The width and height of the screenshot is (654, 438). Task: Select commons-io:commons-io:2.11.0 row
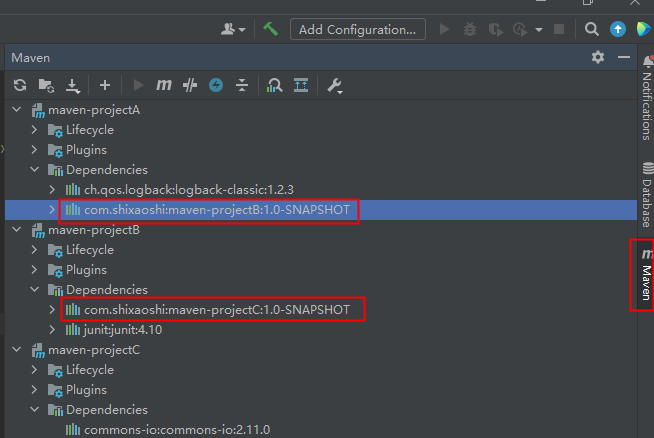[321, 430]
